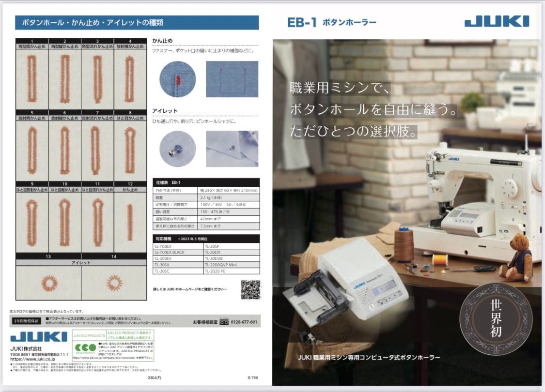Click the orange thread spool
Screen dimensions: 545x392
(x=440, y=260)
